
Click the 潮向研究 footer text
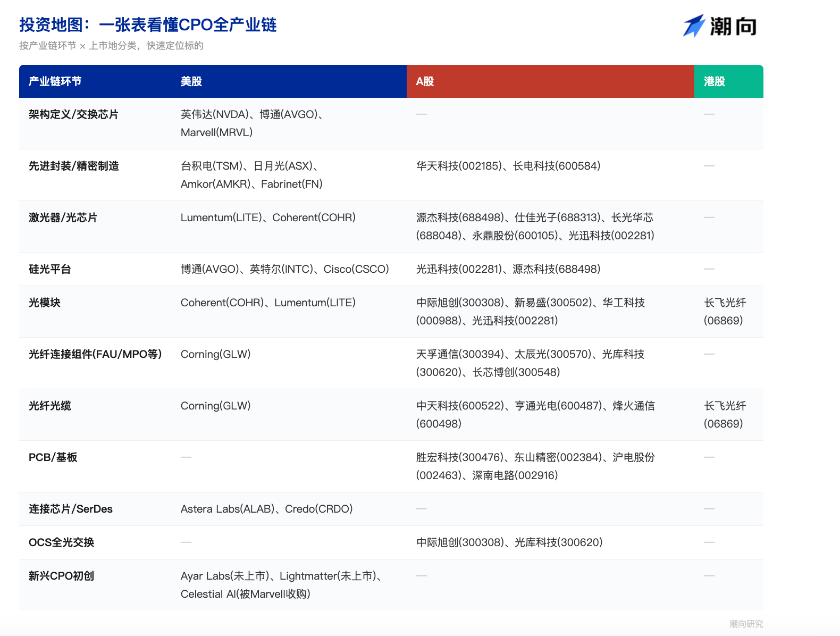746,624
